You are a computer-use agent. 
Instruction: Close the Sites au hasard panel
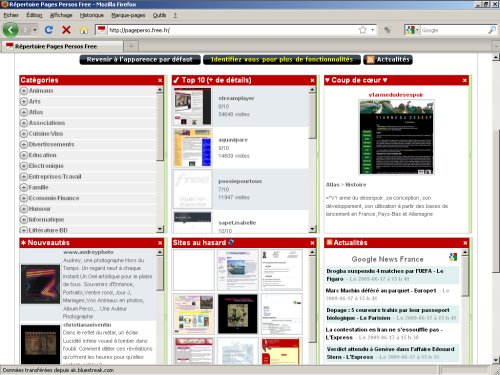312,243
